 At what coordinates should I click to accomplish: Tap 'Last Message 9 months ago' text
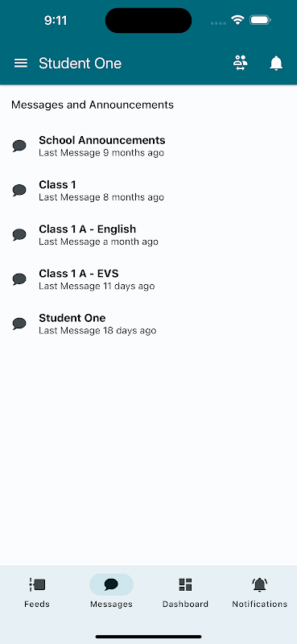click(101, 153)
